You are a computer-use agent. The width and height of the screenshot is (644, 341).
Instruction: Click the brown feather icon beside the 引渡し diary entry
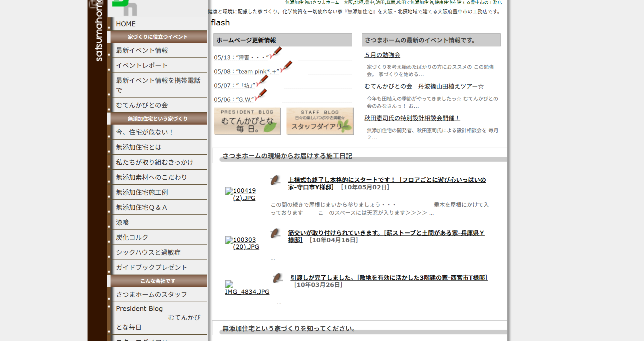click(277, 278)
